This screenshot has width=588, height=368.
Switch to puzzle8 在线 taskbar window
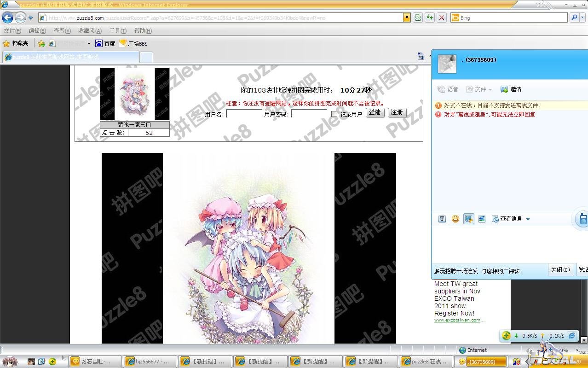(x=426, y=362)
